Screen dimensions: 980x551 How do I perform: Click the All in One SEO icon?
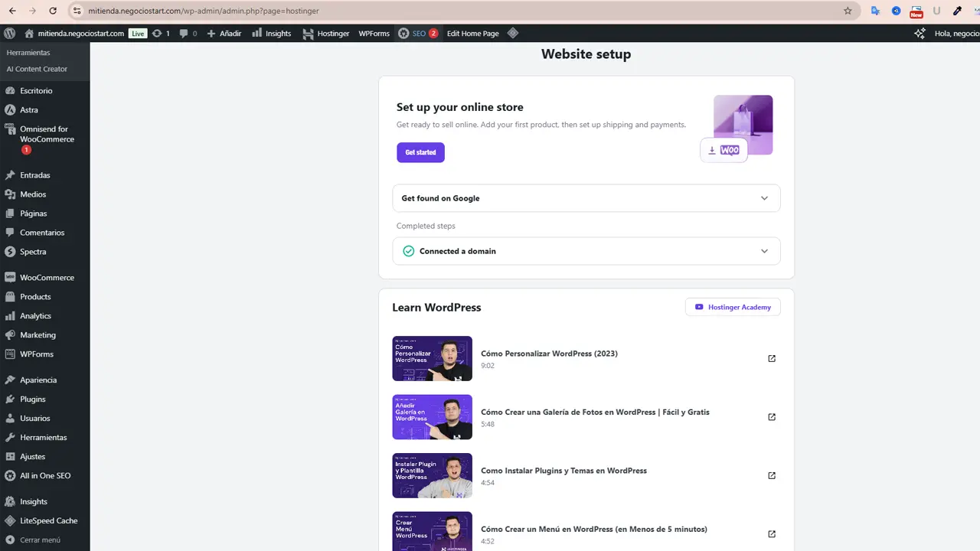coord(10,475)
